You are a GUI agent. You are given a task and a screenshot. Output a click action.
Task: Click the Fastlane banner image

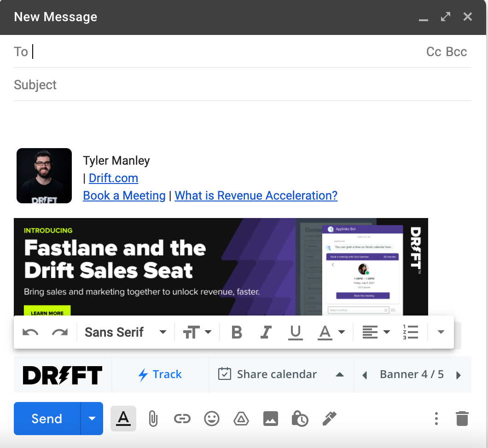[221, 267]
